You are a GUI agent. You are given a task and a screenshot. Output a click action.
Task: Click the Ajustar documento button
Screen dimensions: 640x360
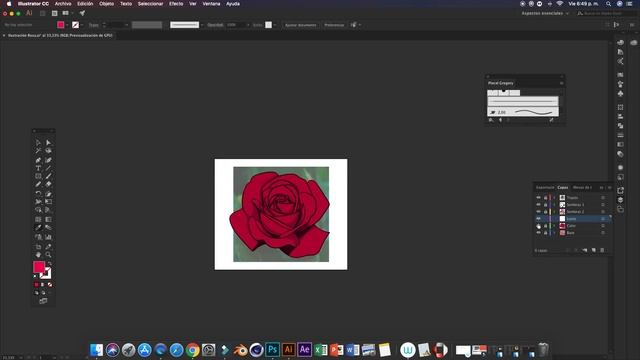pyautogui.click(x=300, y=25)
